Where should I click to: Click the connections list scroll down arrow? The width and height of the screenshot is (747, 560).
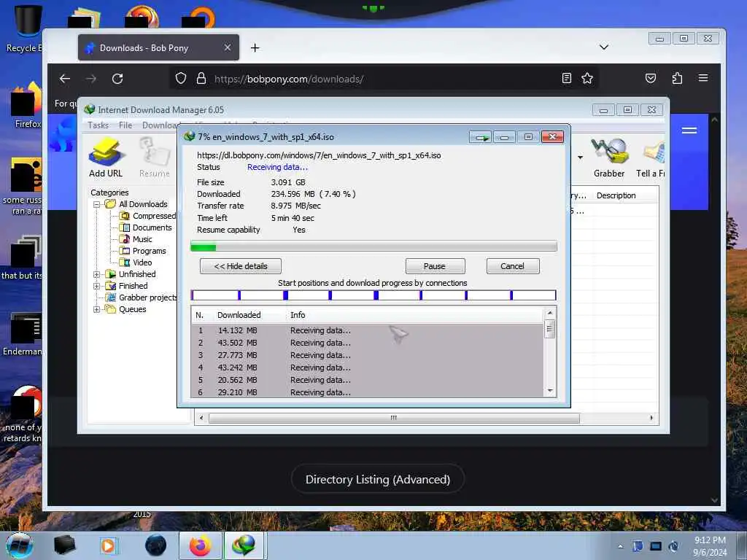tap(550, 391)
